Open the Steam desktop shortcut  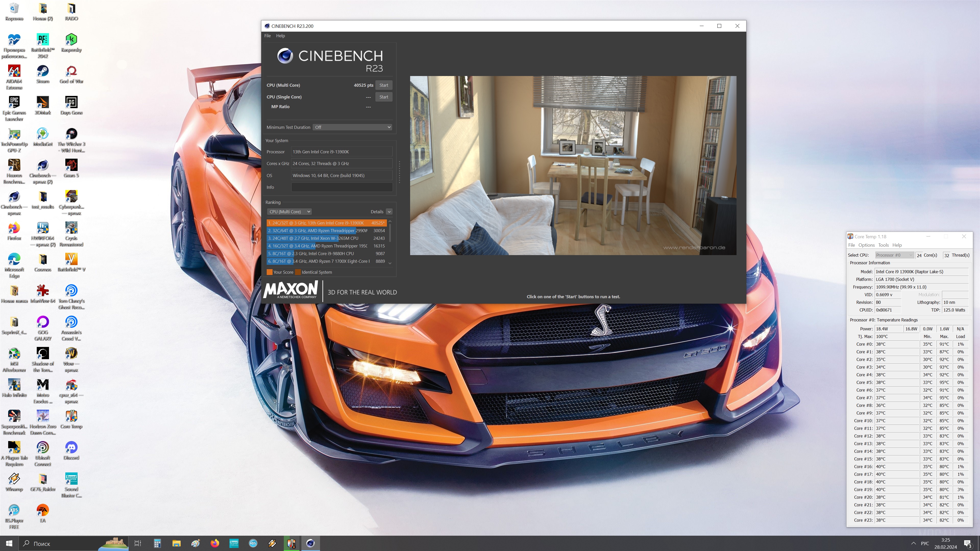pyautogui.click(x=43, y=71)
